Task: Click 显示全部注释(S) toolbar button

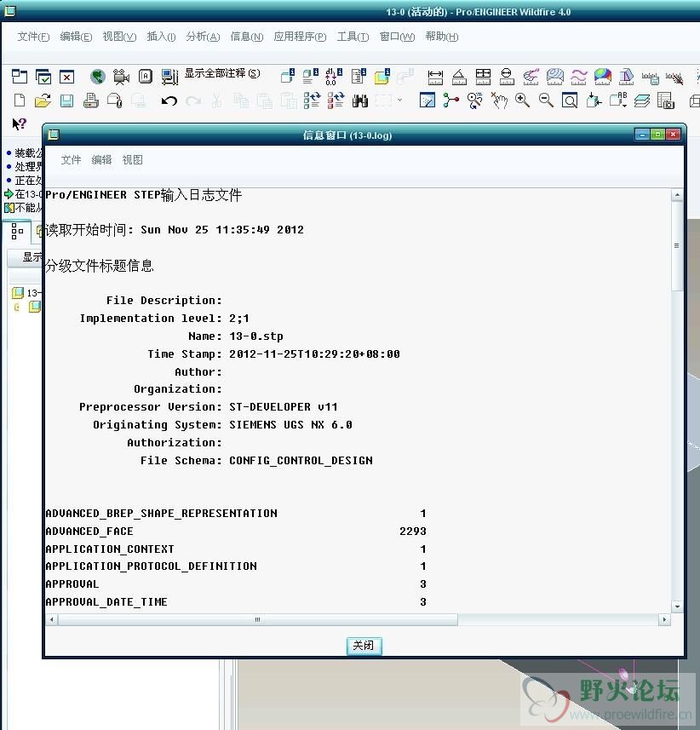Action: (222, 73)
